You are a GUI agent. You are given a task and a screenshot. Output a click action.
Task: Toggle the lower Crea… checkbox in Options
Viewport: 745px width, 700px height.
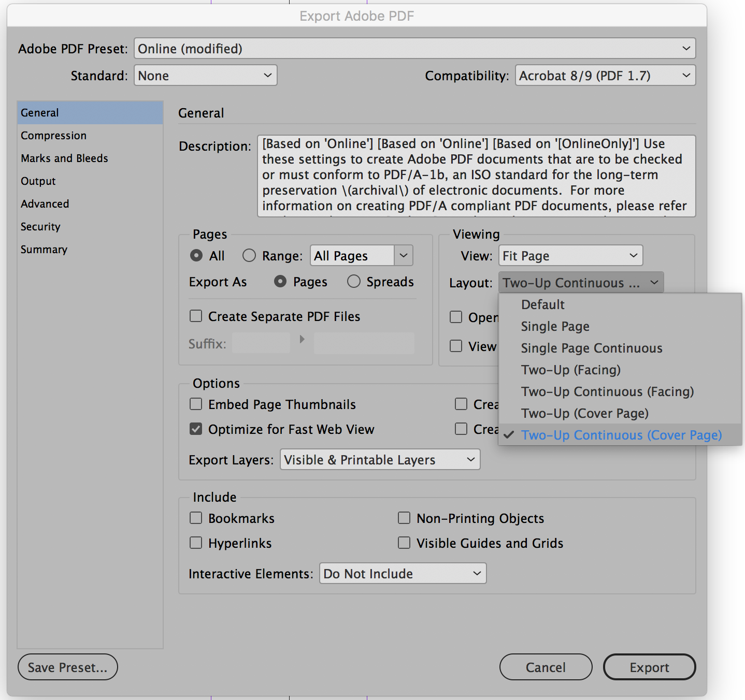coord(461,429)
